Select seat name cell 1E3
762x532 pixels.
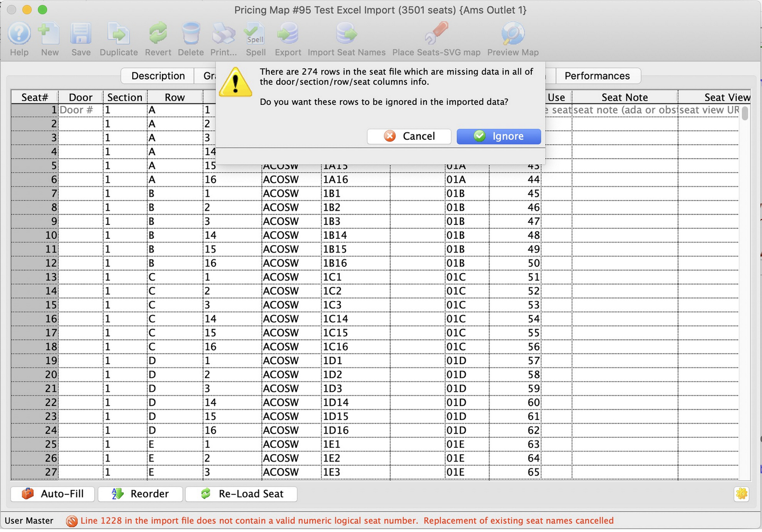[x=356, y=472]
